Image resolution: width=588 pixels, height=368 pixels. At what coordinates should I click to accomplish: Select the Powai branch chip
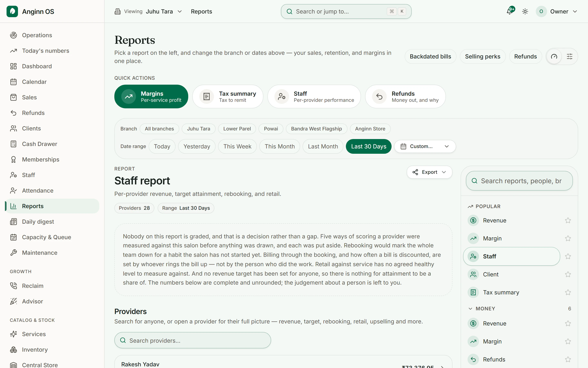tap(271, 129)
